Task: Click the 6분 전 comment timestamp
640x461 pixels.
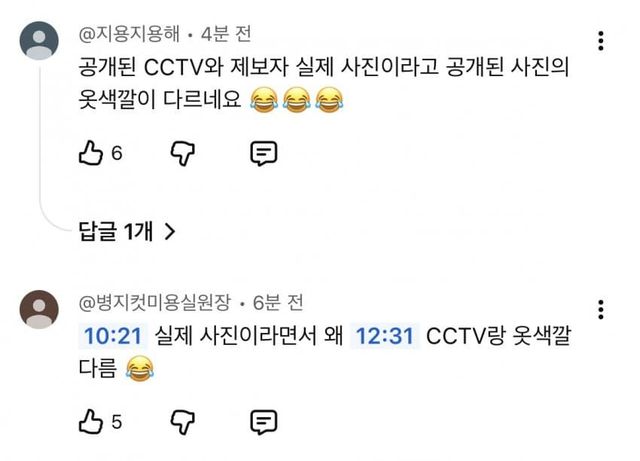Action: pyautogui.click(x=278, y=303)
